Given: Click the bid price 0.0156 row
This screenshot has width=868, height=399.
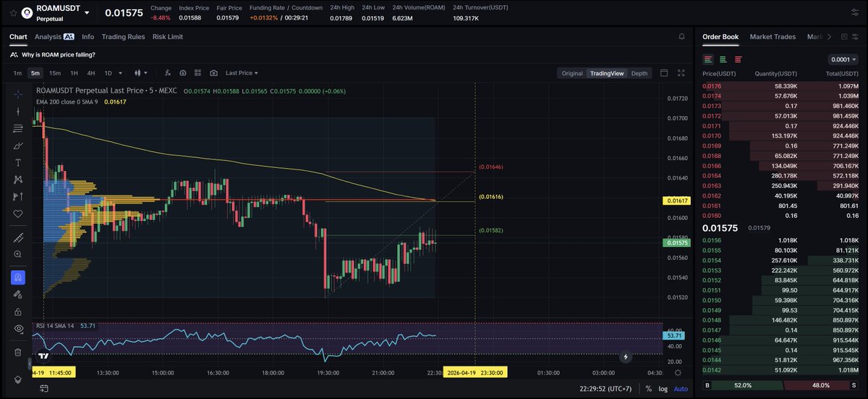Looking at the screenshot, I should click(x=781, y=240).
